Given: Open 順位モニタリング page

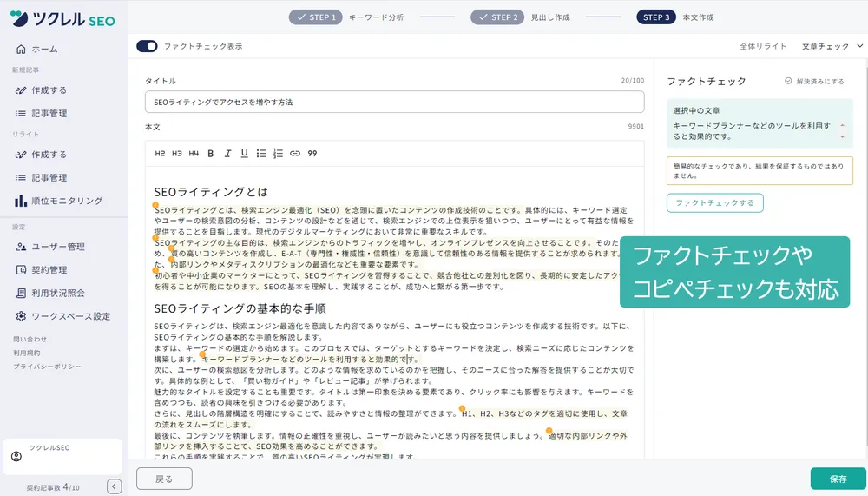Looking at the screenshot, I should coord(59,201).
